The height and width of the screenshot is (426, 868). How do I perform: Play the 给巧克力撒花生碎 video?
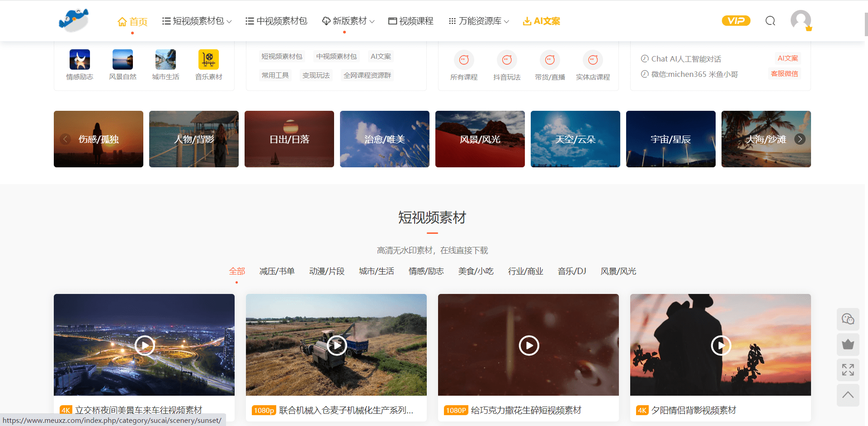pyautogui.click(x=529, y=346)
